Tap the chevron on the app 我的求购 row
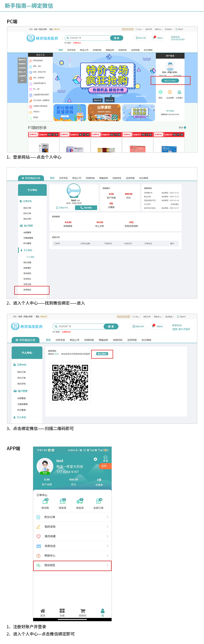This screenshot has width=204, height=644. pos(107,527)
